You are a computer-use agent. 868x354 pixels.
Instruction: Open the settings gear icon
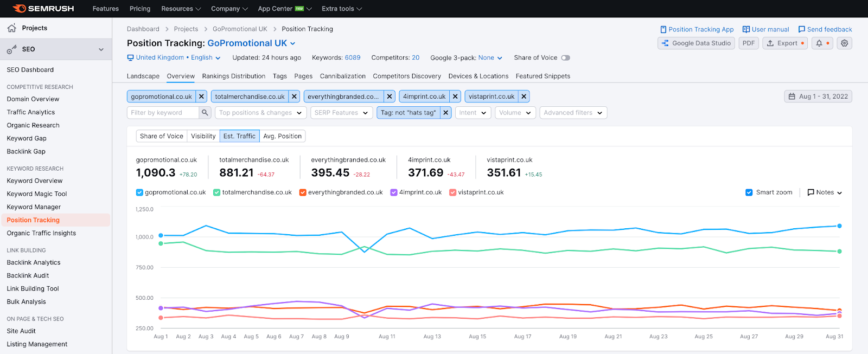[844, 43]
